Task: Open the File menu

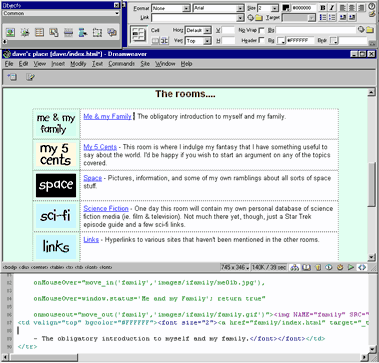Action: (9, 64)
